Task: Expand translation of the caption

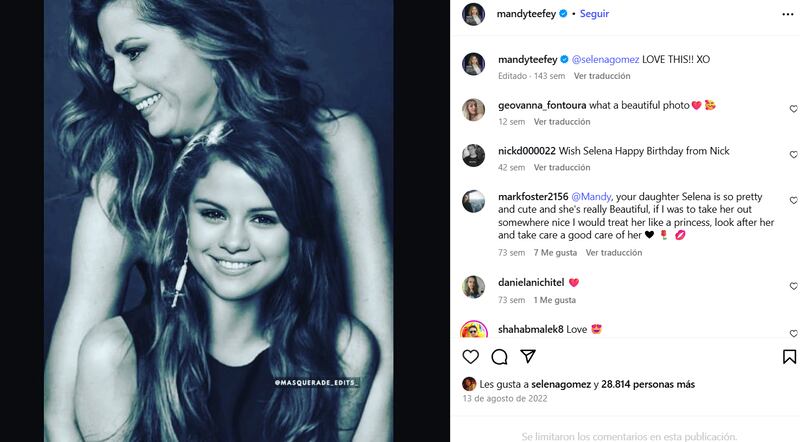Action: coord(602,76)
